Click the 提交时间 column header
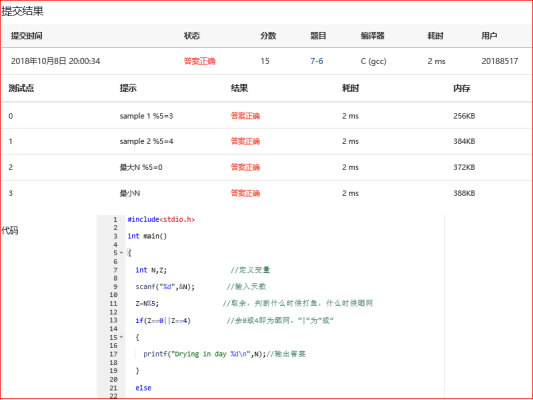533x400 pixels. pyautogui.click(x=27, y=36)
